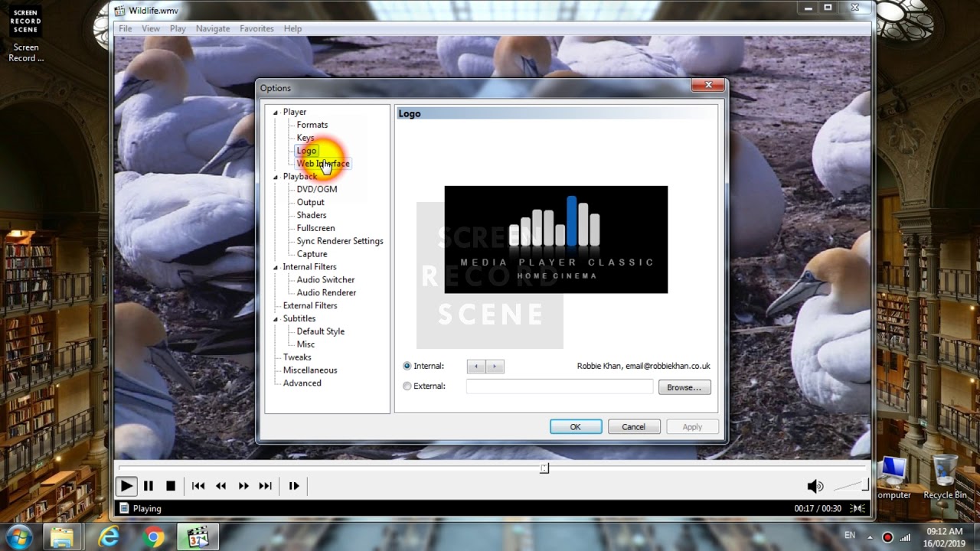Click the 00:17 / 00:30 time display
The image size is (980, 551).
coord(818,508)
